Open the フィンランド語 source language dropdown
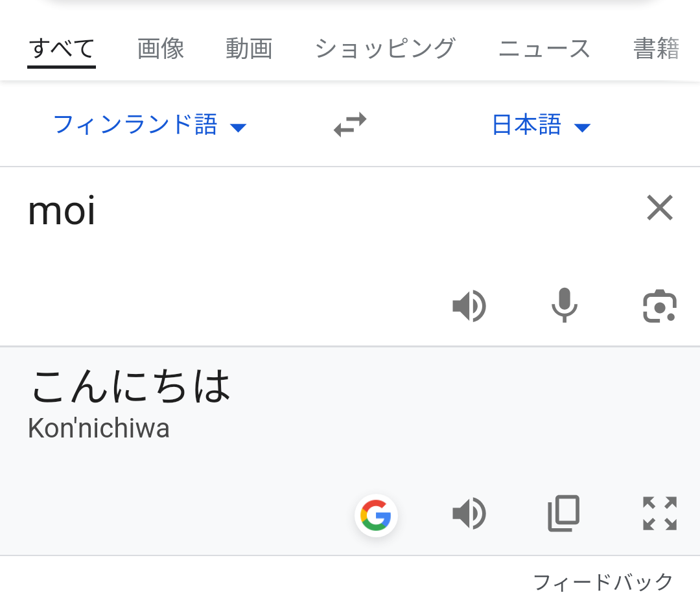The width and height of the screenshot is (700, 606). [135, 124]
